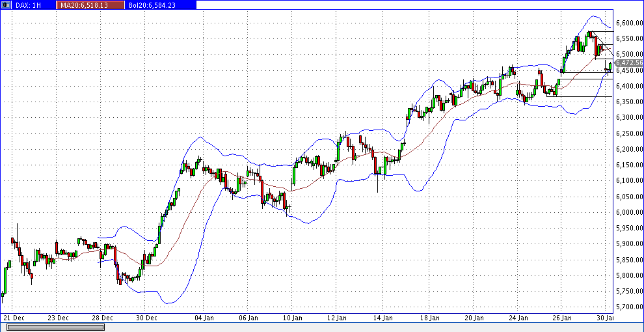Image resolution: width=644 pixels, height=332 pixels.
Task: Open the chart menu icon beside DAX
Action: [x=6, y=5]
